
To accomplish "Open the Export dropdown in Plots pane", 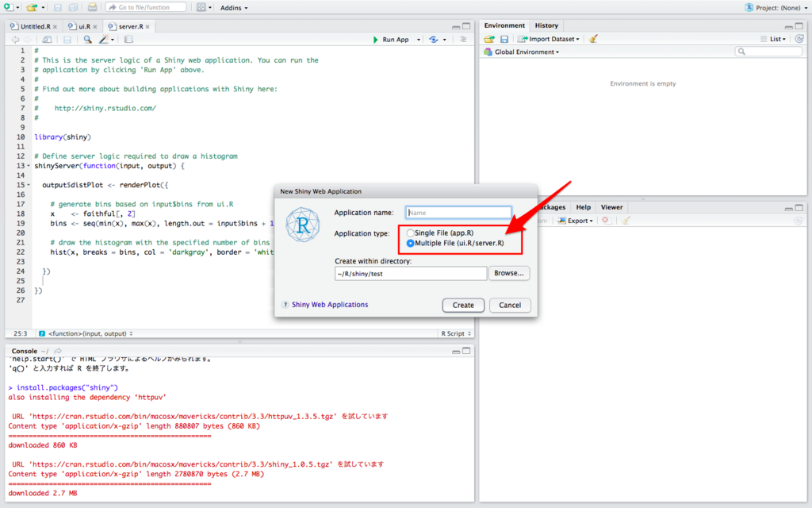I will click(575, 221).
